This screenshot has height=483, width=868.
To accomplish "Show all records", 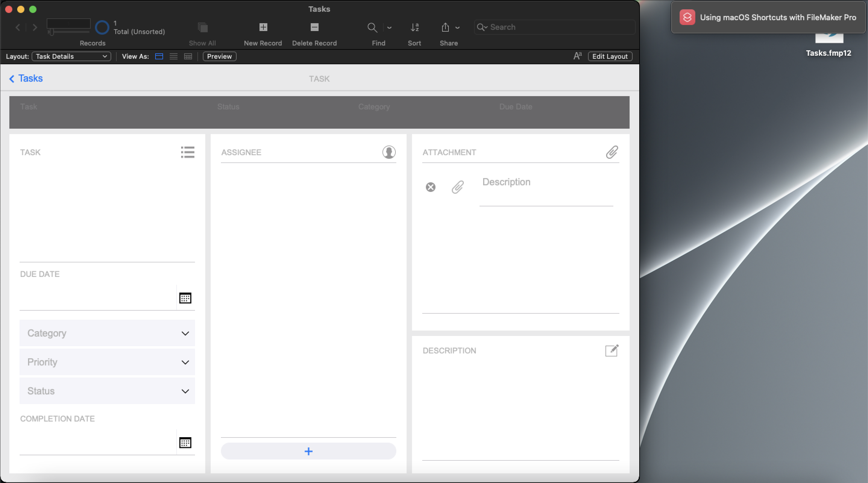I will coord(202,28).
